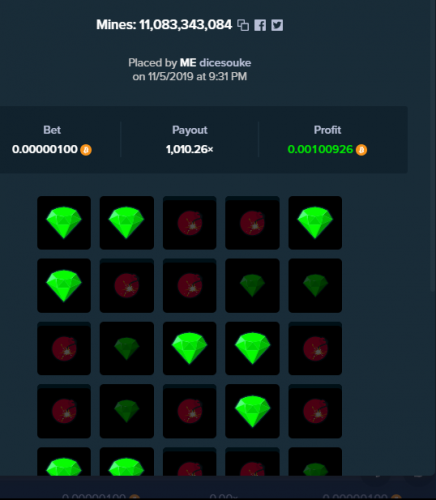Viewport: 436px width, 500px height.
Task: Click mine tile, fourth row first column
Action: [x=64, y=411]
